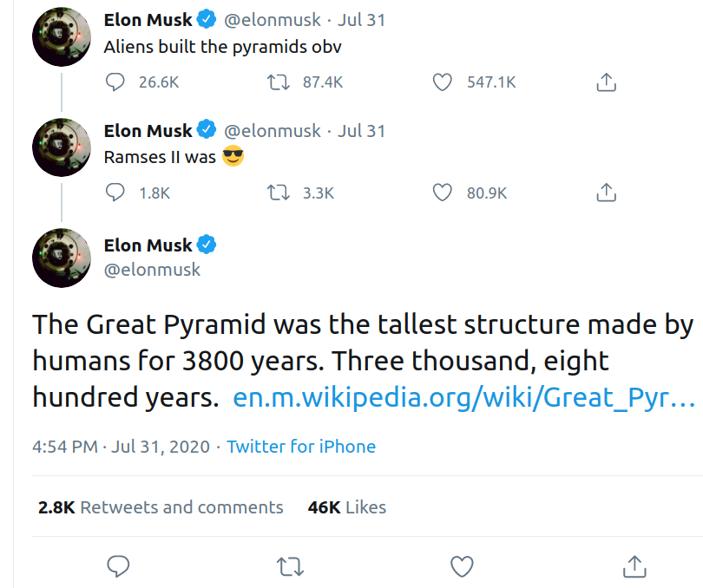This screenshot has height=588, width=703.
Task: Retweet the Great Pyramid main tweet
Action: (x=290, y=566)
